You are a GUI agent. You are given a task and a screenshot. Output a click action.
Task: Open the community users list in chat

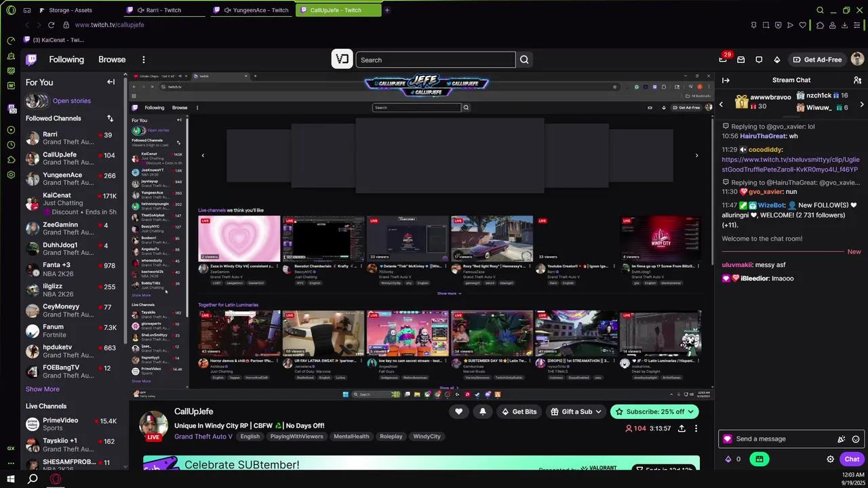point(858,80)
